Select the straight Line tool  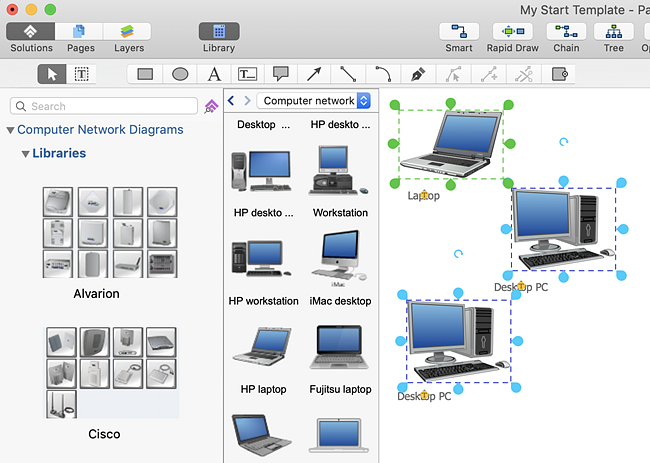tap(348, 74)
